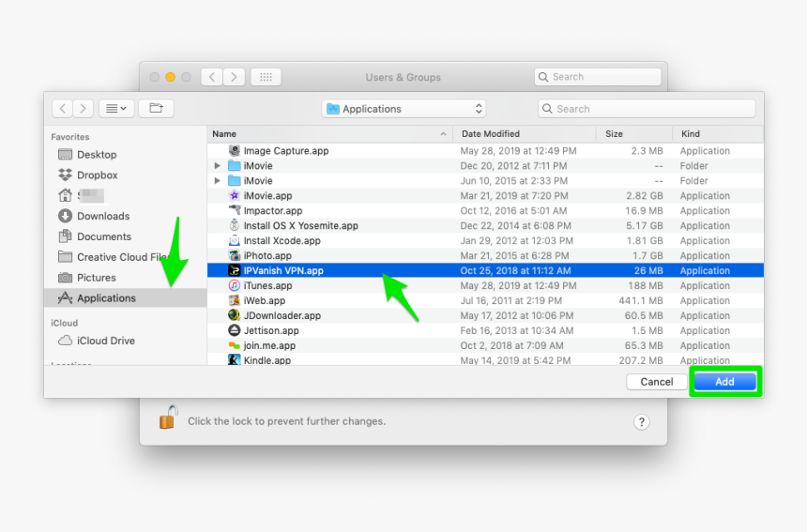Go forward in the file dialog
Image resolution: width=807 pixels, height=532 pixels.
pyautogui.click(x=83, y=109)
